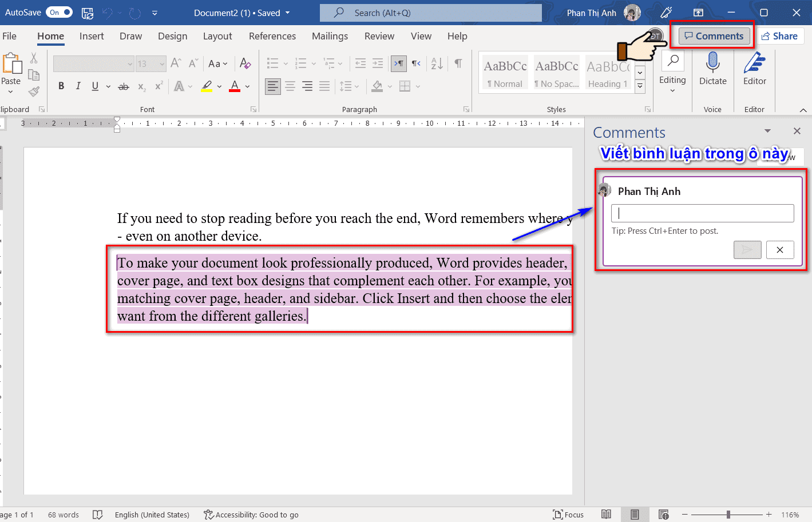This screenshot has width=812, height=522.
Task: Expand the Change Case menu
Action: (x=217, y=63)
